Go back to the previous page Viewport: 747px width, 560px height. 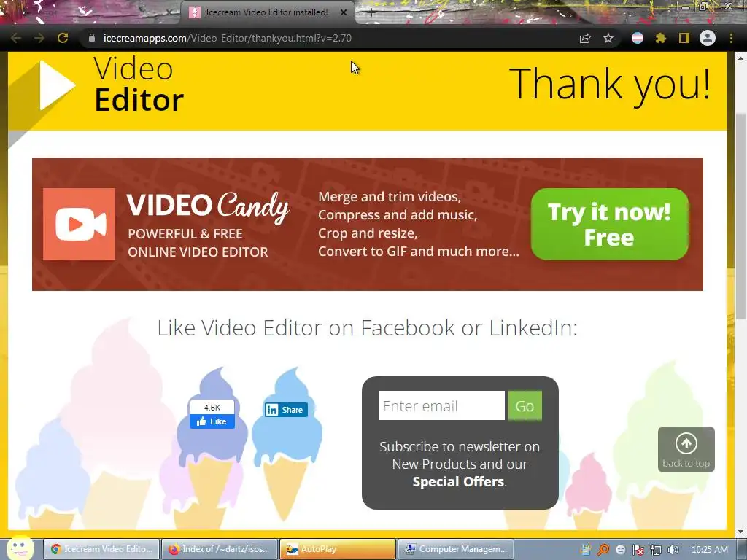click(16, 38)
